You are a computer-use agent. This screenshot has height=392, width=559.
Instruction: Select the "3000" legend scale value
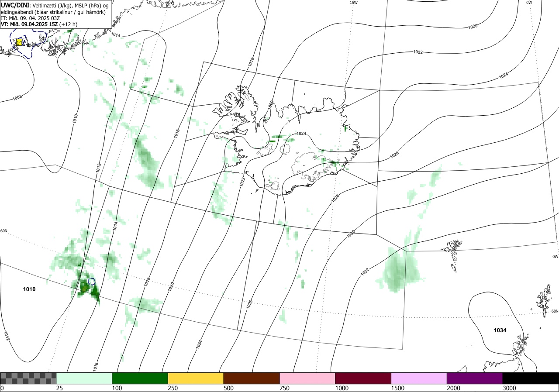[509, 388]
